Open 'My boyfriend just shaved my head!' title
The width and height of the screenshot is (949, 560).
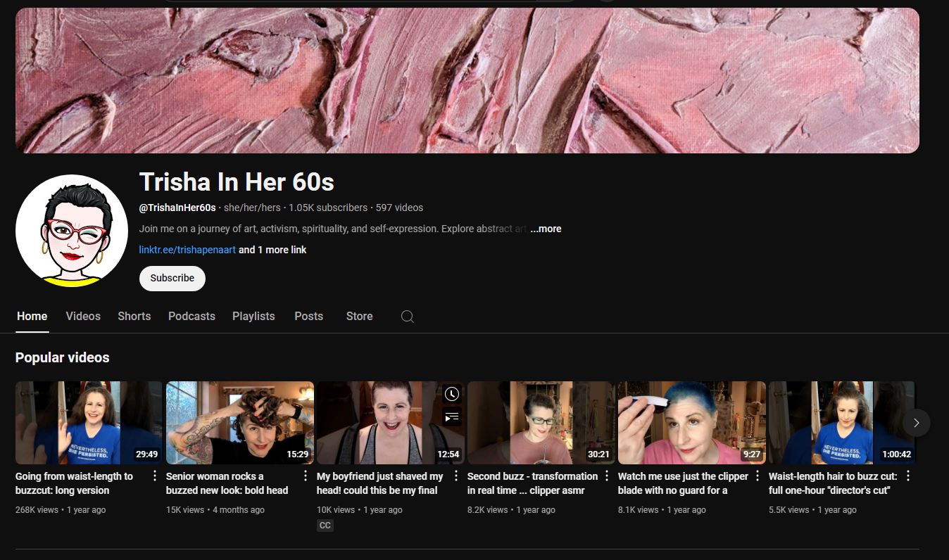(380, 483)
